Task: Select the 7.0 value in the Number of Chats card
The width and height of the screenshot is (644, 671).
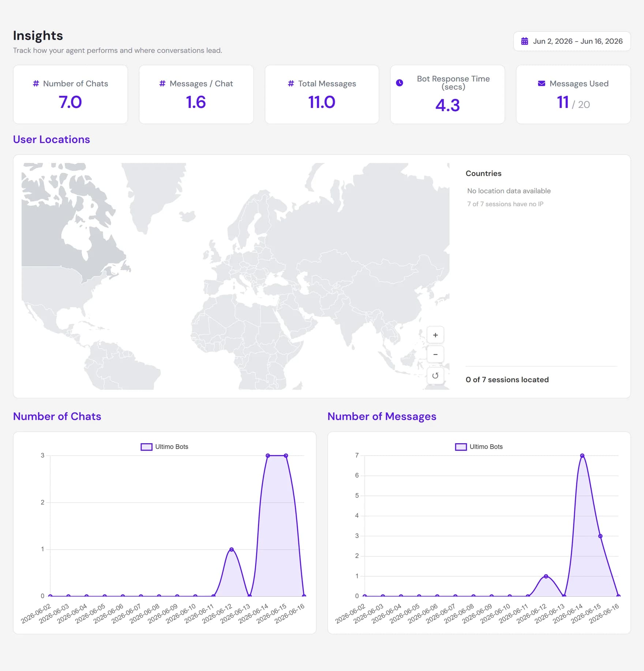Action: [70, 102]
